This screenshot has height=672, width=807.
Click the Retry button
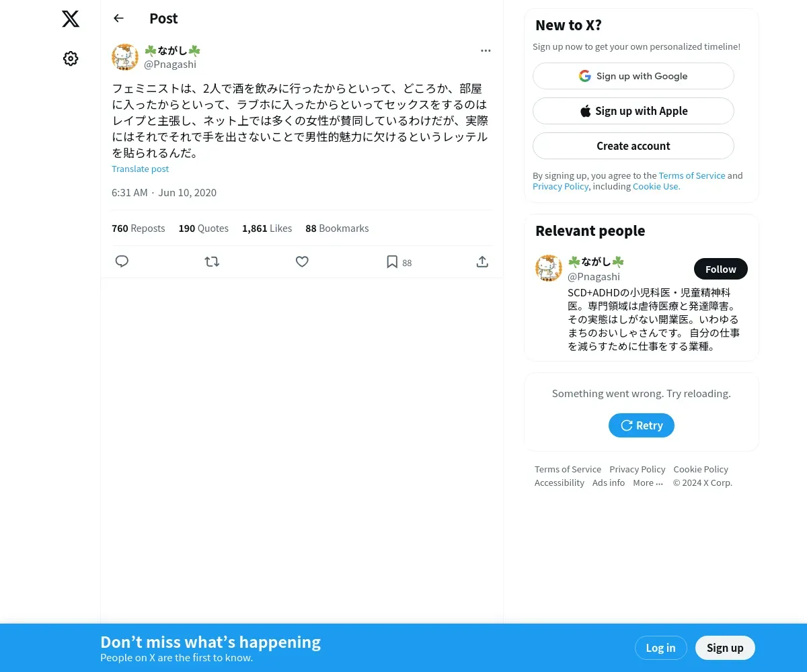(642, 425)
